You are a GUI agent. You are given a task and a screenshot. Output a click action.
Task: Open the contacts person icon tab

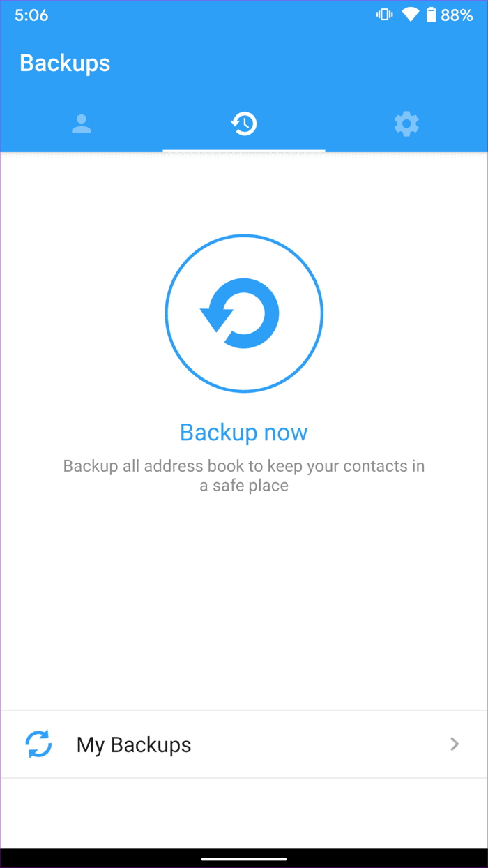tap(82, 124)
